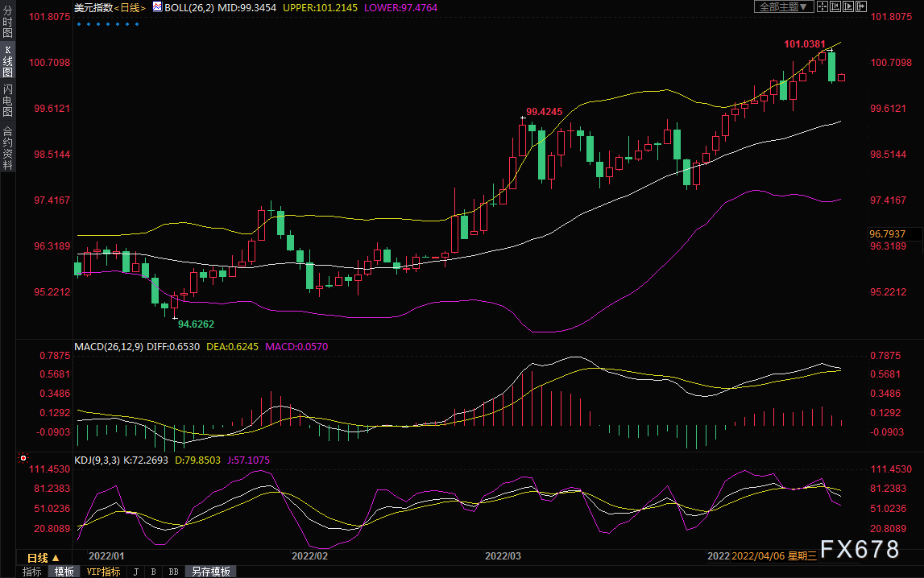Click the 96.7937 price marker on the right axis

coord(894,234)
